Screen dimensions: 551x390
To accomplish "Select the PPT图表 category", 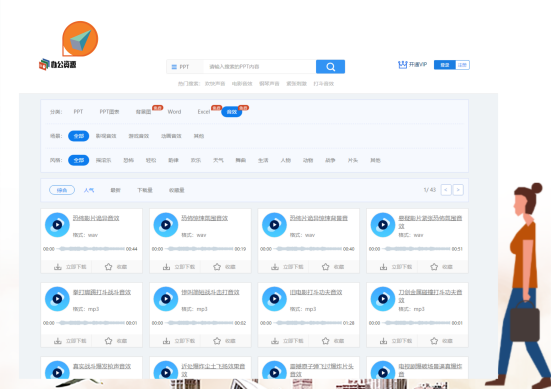I will tap(109, 112).
